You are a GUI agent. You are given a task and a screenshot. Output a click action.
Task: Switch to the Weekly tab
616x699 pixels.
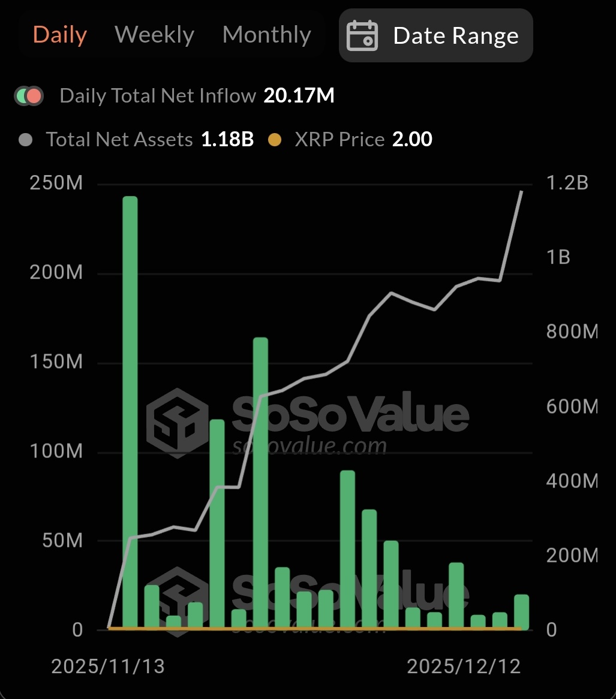click(x=154, y=35)
